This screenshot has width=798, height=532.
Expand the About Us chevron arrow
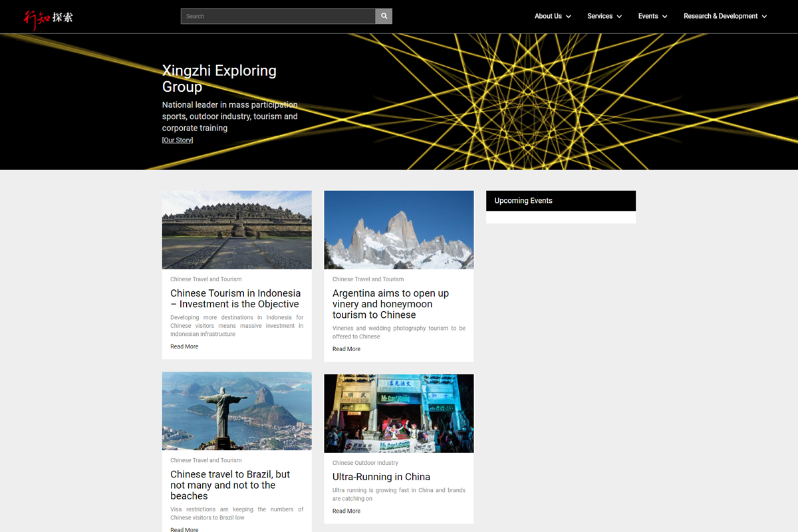pos(569,17)
